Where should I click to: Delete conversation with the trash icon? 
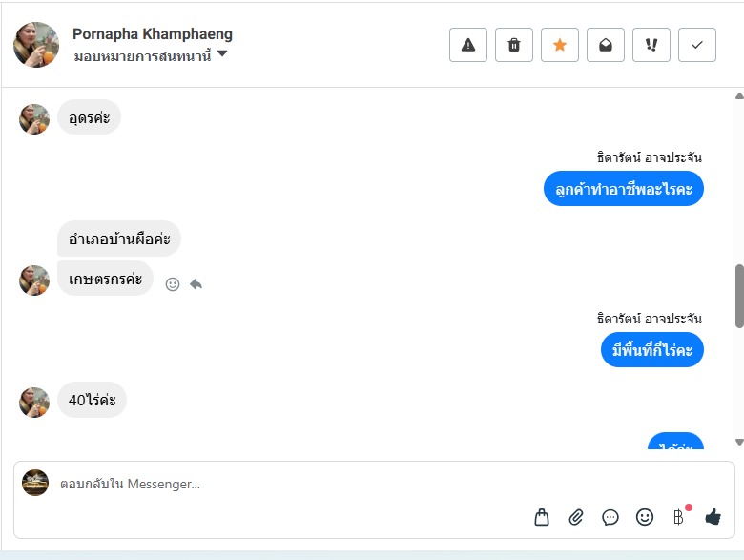514,45
